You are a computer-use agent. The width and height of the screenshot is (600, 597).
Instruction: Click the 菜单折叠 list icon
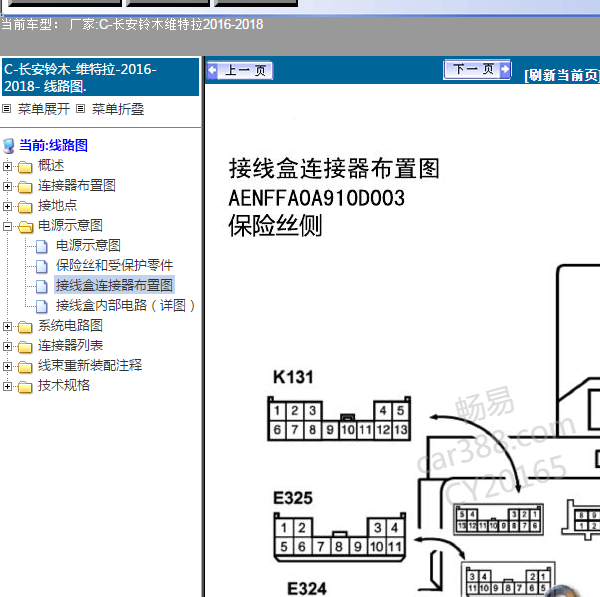(80, 109)
